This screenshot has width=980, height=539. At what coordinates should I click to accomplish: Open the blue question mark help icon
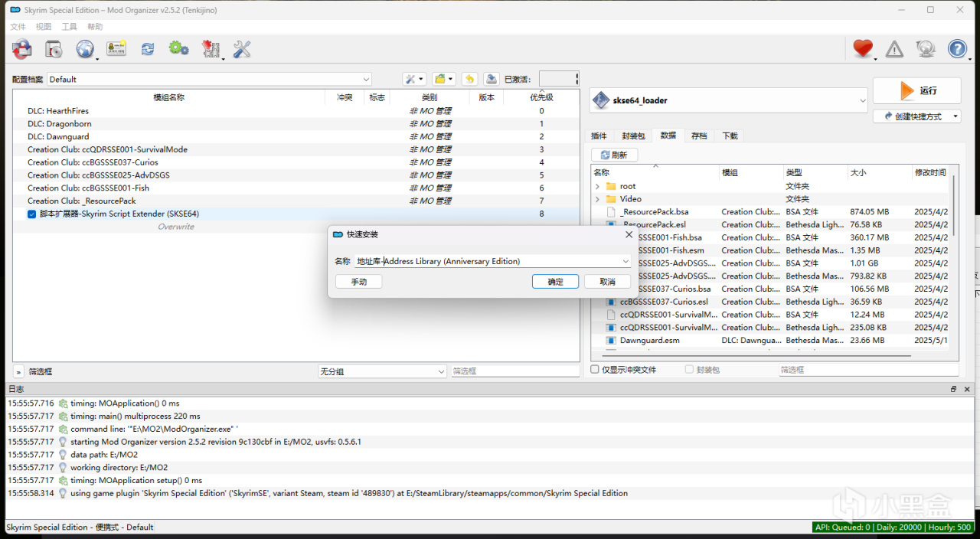click(x=957, y=49)
